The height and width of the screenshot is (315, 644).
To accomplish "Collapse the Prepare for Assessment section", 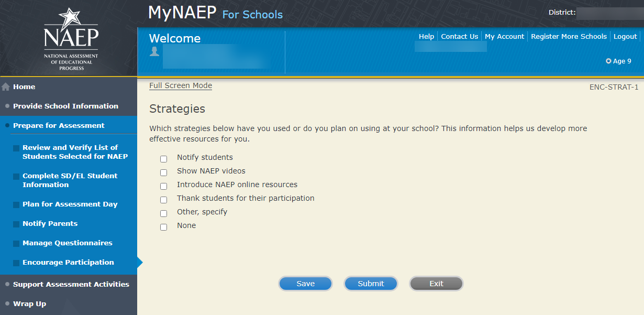I will pos(59,125).
